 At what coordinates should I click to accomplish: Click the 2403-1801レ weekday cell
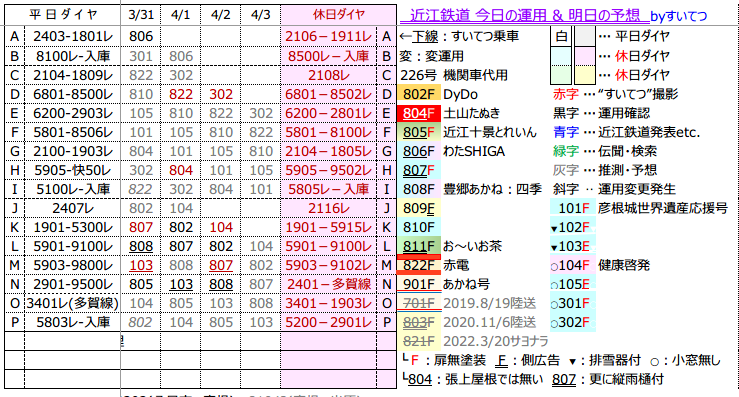[x=73, y=36]
